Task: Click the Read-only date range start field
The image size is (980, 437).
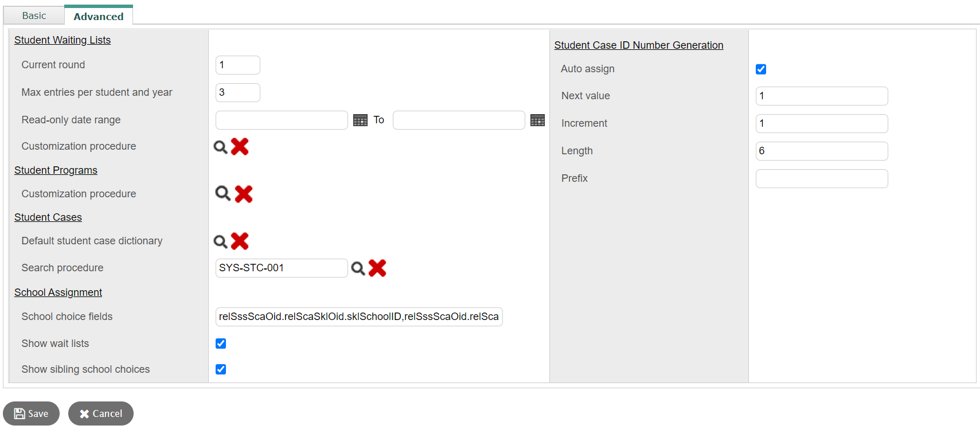Action: (x=282, y=120)
